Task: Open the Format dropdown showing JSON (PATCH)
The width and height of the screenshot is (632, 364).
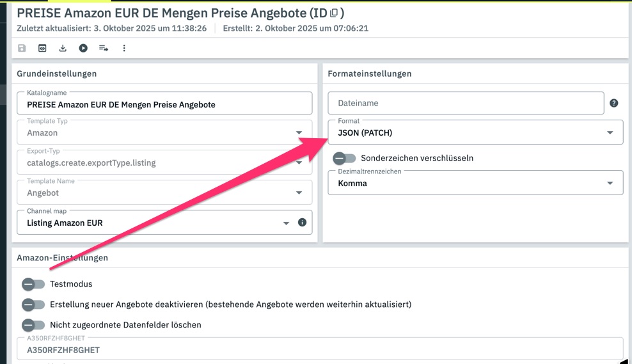Action: point(475,132)
